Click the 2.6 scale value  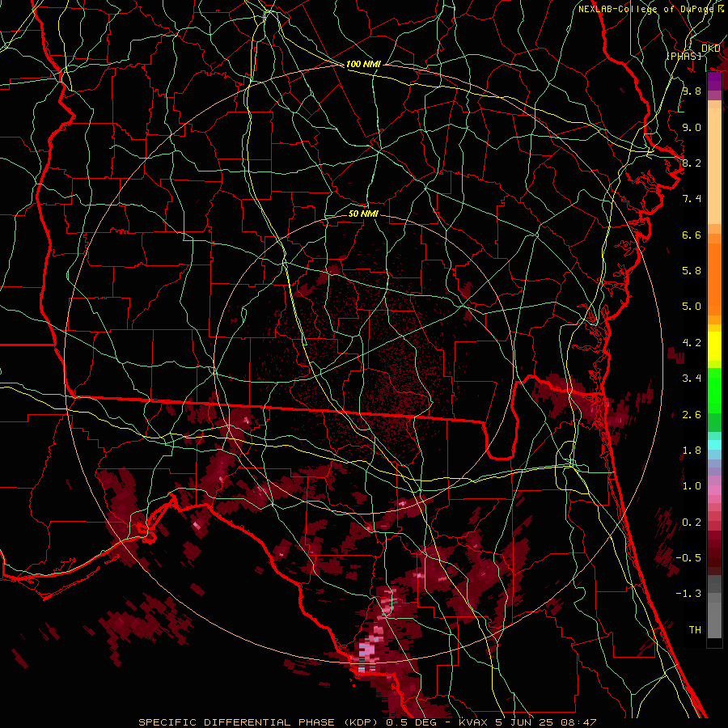(x=692, y=415)
